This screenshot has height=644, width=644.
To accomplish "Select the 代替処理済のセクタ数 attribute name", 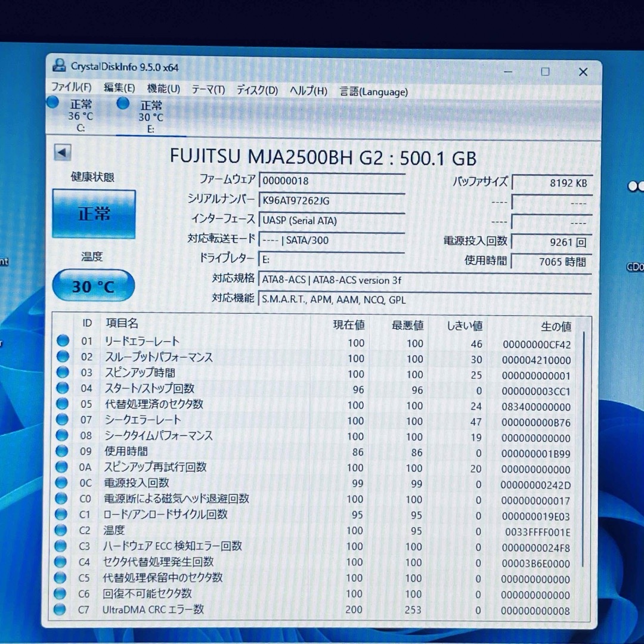I will (154, 404).
